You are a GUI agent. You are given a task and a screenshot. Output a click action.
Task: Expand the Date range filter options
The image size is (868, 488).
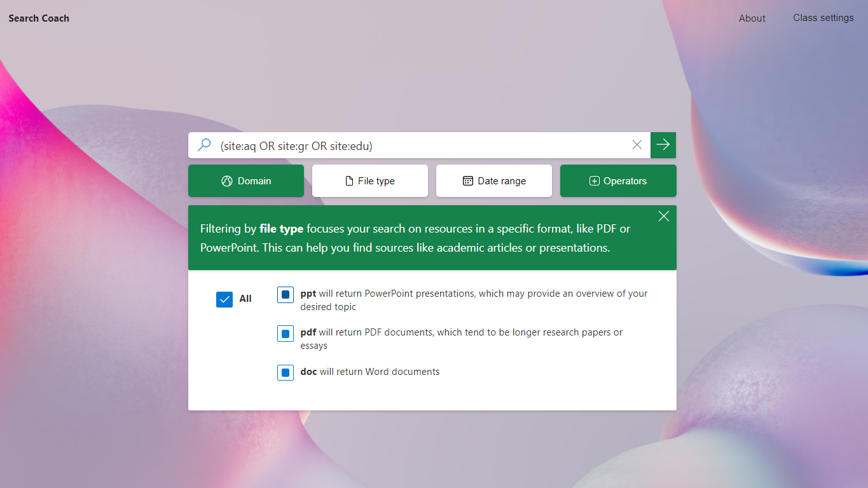click(493, 181)
